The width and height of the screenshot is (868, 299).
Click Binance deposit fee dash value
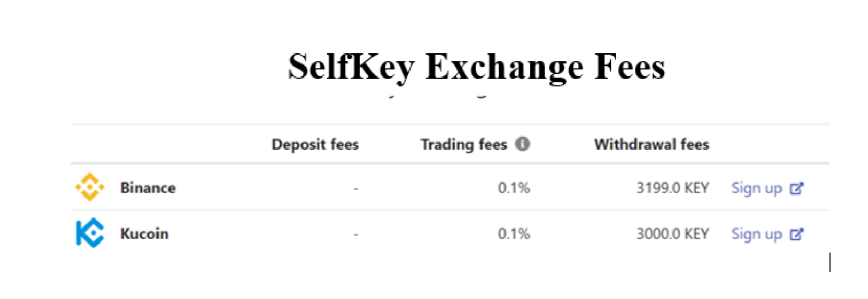point(356,189)
